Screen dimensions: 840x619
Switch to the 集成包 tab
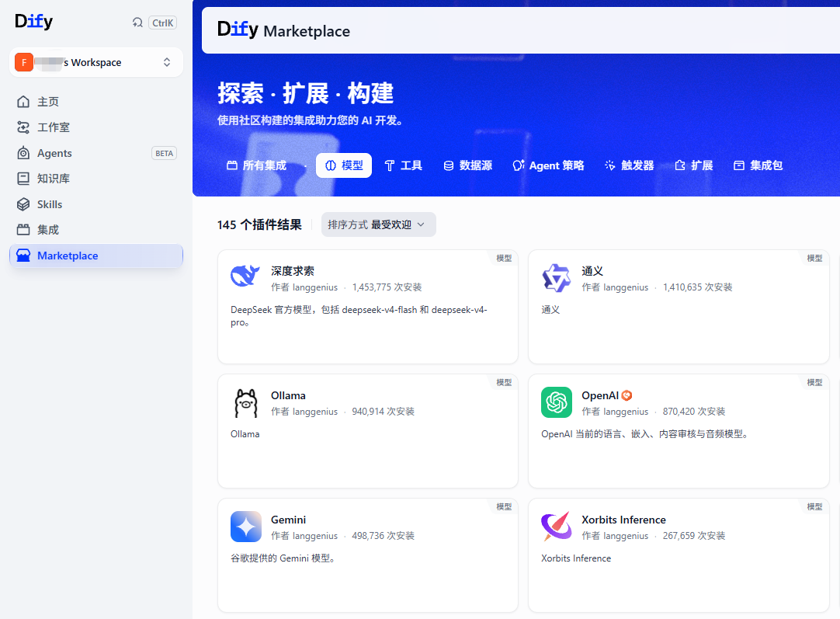(x=758, y=165)
